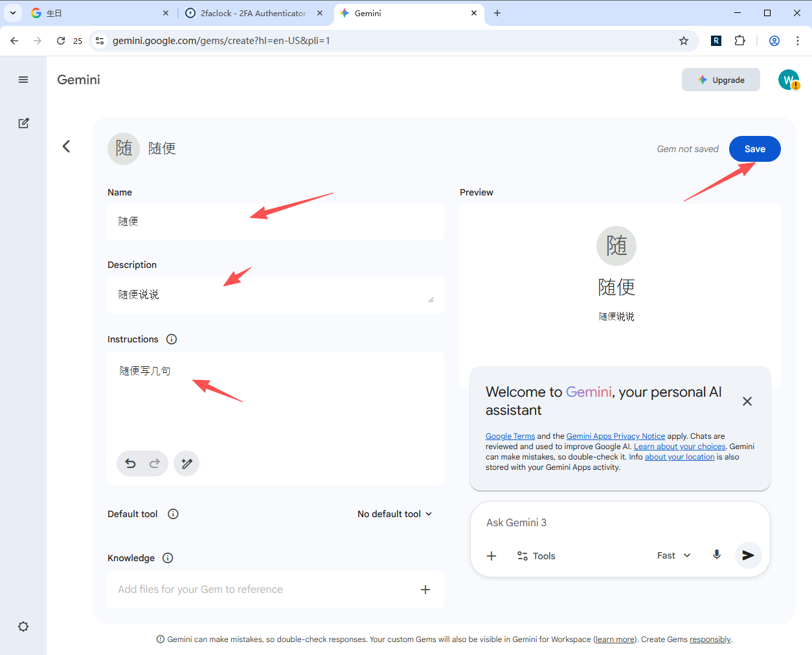Switch to the first Google tab

[97, 13]
